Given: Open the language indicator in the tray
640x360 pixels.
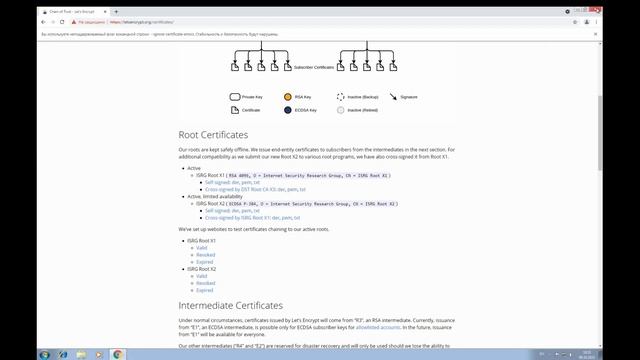Looking at the screenshot, I should tap(542, 354).
